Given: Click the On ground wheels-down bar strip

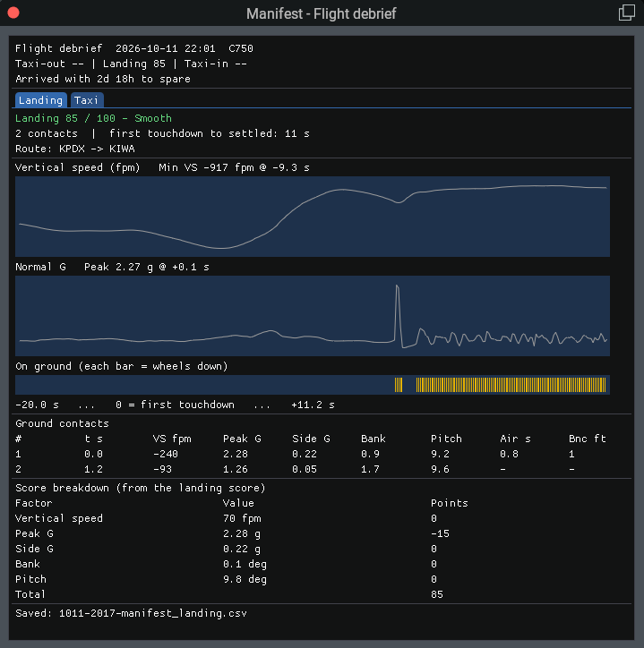Looking at the screenshot, I should [313, 385].
